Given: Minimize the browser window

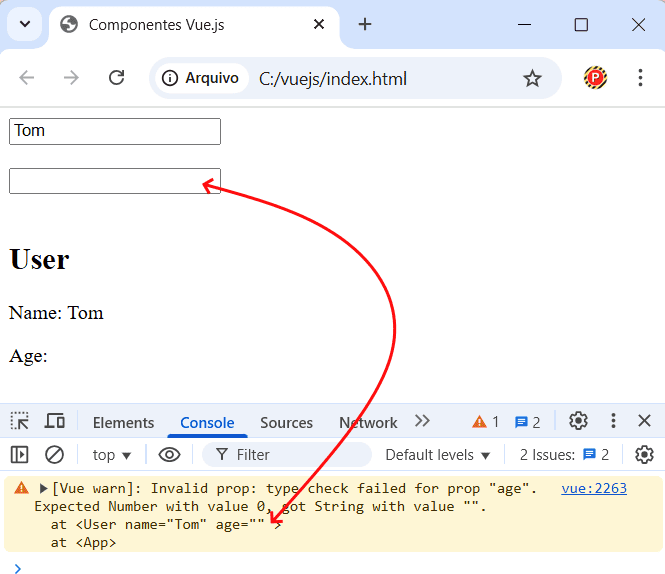Looking at the screenshot, I should pos(525,25).
